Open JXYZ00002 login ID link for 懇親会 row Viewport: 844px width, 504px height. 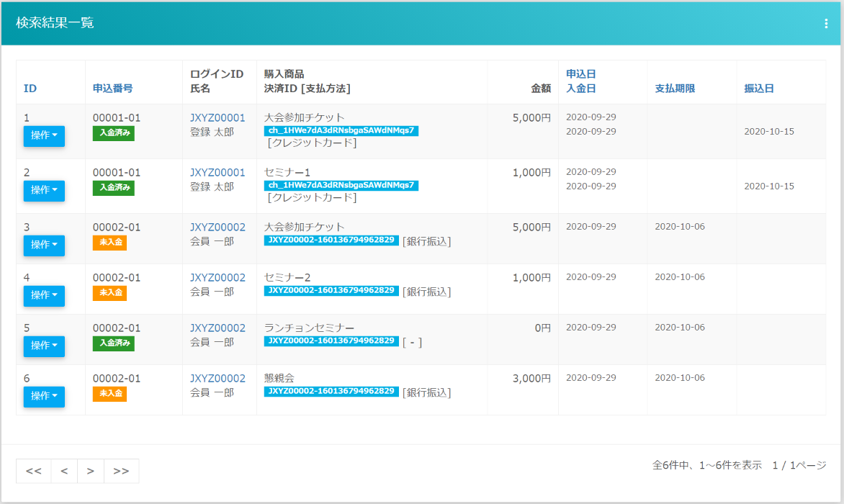pos(217,379)
